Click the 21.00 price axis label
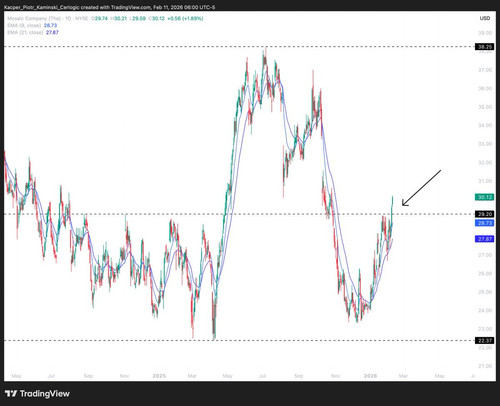Viewport: 500px width, 406px height. point(485,366)
